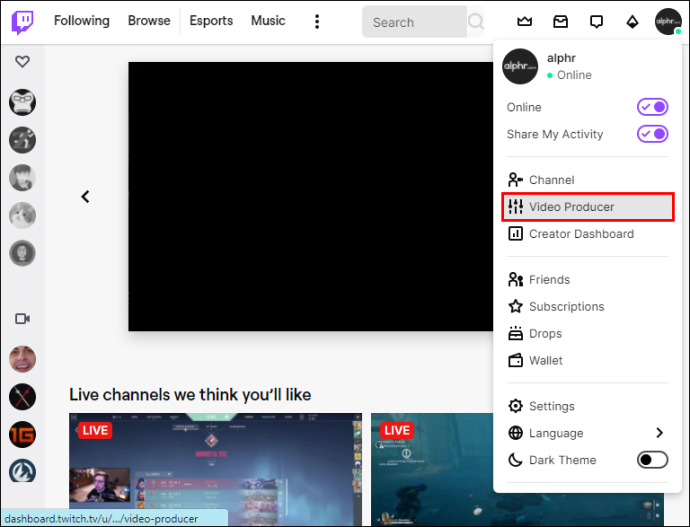Image resolution: width=690 pixels, height=527 pixels.
Task: Click the recommended channels camera icon
Action: pyautogui.click(x=22, y=318)
